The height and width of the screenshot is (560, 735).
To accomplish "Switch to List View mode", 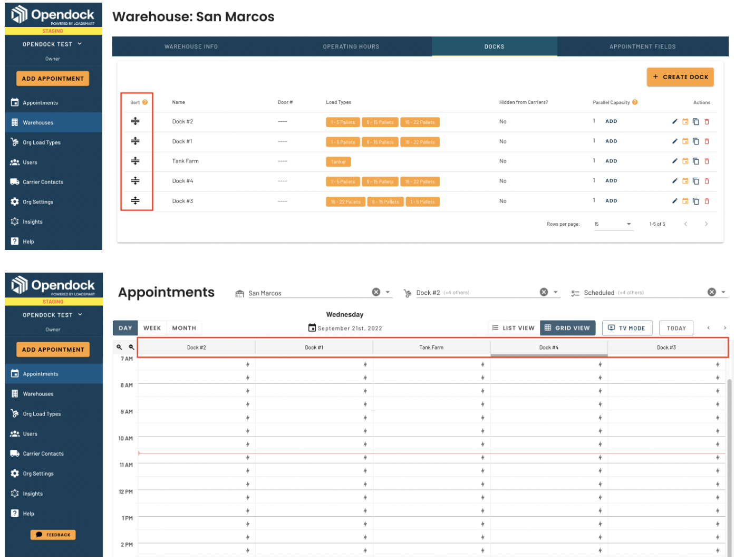I will [x=513, y=328].
